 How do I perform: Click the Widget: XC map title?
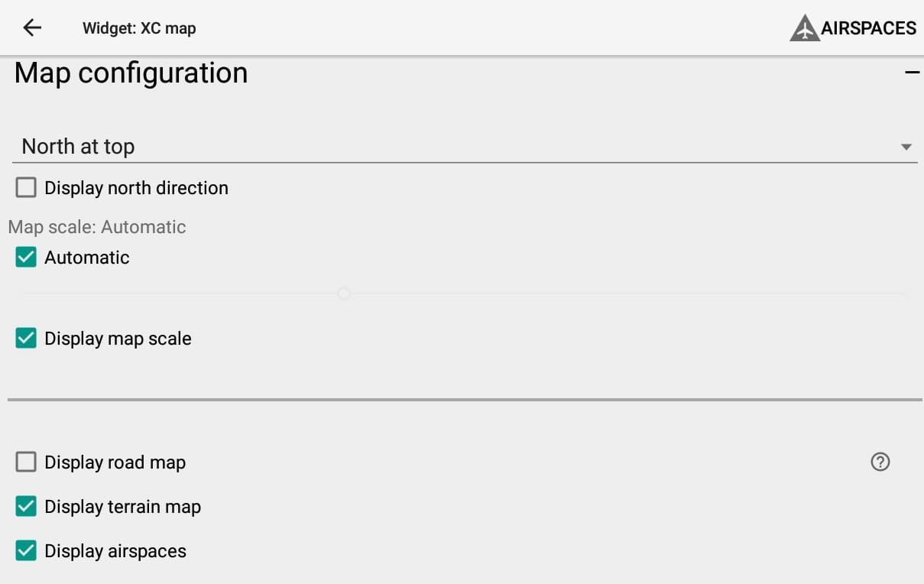pyautogui.click(x=139, y=28)
